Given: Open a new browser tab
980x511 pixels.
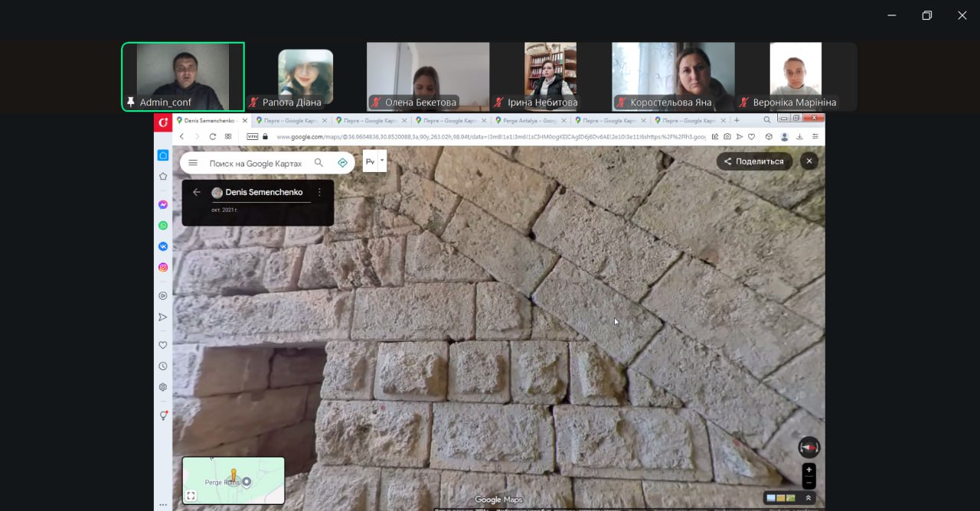Looking at the screenshot, I should click(737, 120).
